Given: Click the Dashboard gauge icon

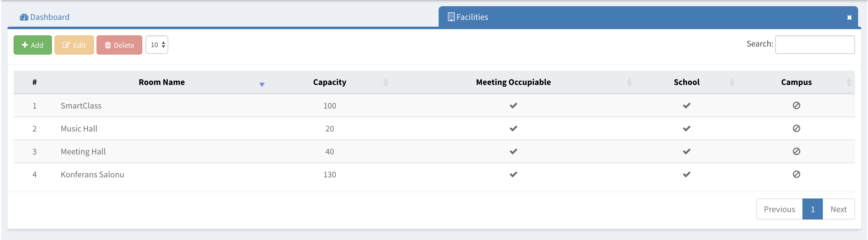Looking at the screenshot, I should pos(24,17).
